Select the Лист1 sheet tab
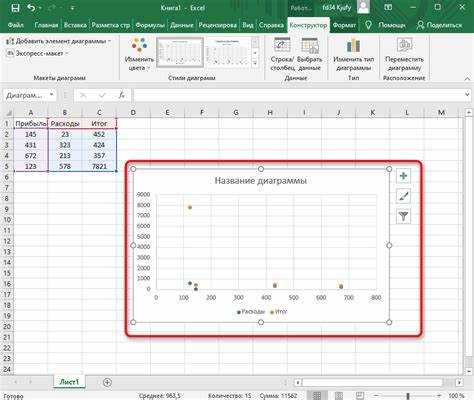This screenshot has height=400, width=474. [x=69, y=382]
